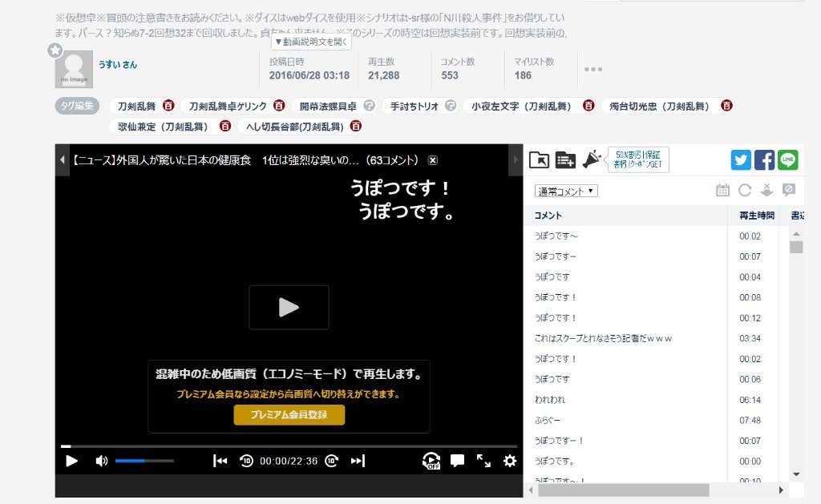Select the comment これはスクープとれなさそう記者だｗｗｗ

point(603,339)
